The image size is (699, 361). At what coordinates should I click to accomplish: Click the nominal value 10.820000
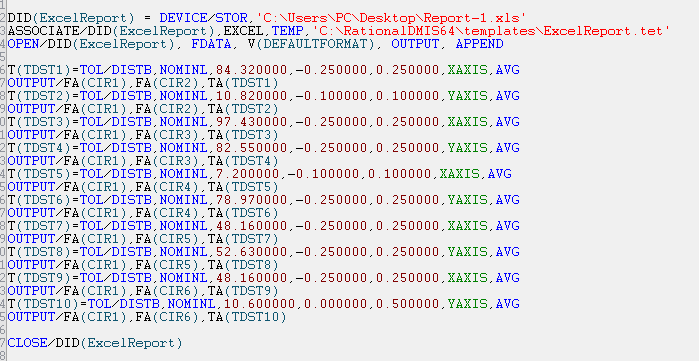click(x=251, y=96)
